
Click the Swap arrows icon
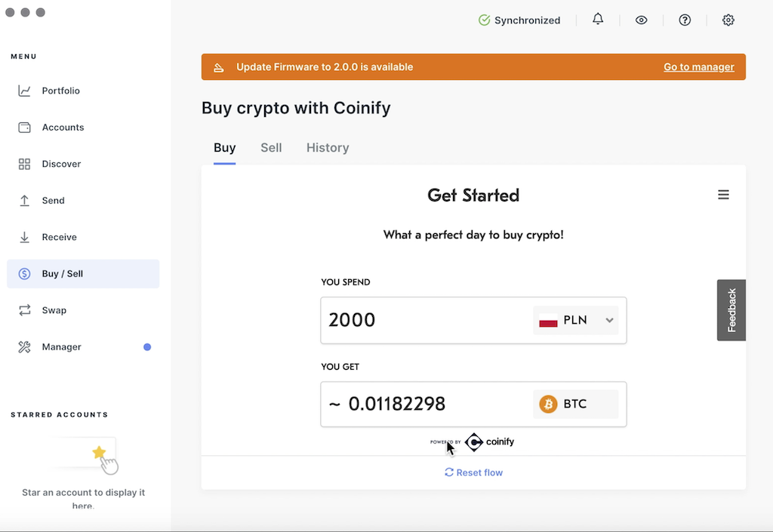point(24,310)
